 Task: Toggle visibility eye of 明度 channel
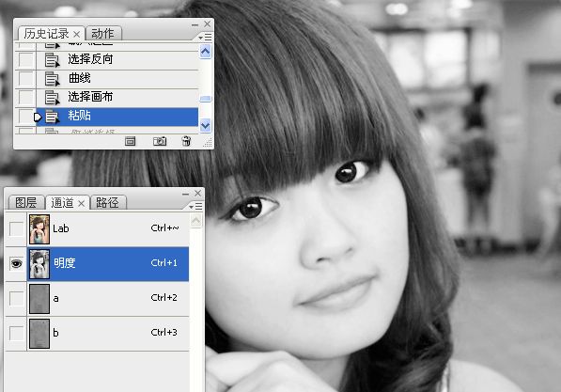(x=16, y=264)
